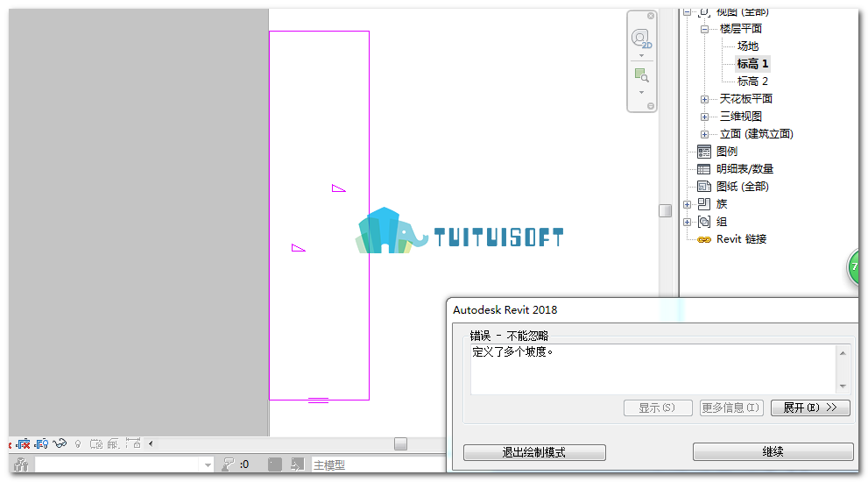Click the error message scroll up arrow
This screenshot has height=482, width=868.
pyautogui.click(x=843, y=353)
